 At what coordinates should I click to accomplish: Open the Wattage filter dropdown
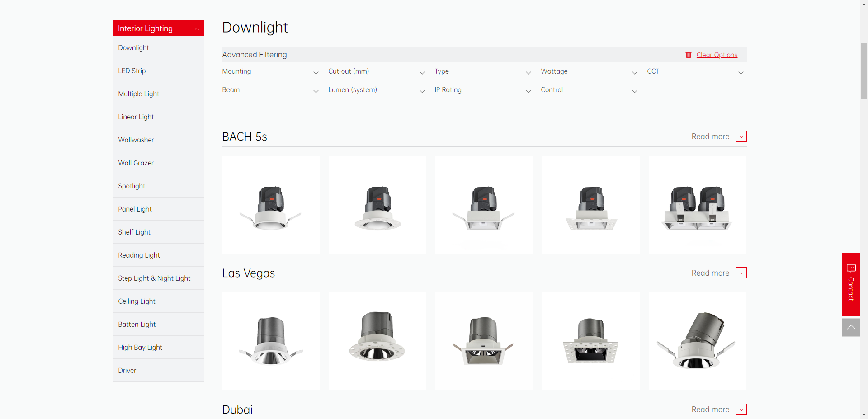(590, 72)
